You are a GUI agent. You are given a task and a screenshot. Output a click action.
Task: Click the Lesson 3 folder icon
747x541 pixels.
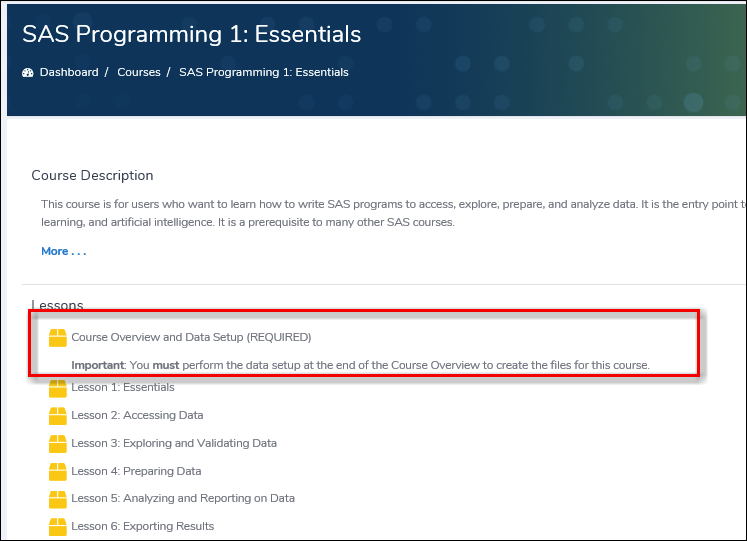coord(58,443)
